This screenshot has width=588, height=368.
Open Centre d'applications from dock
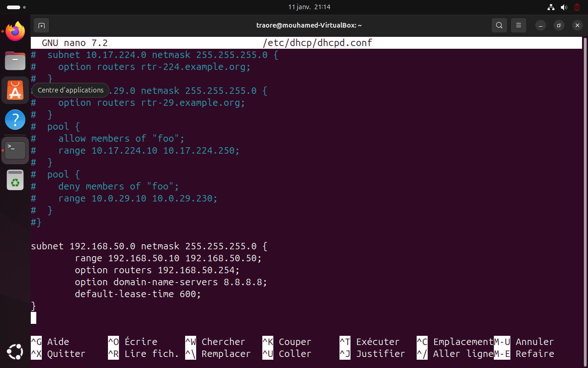(15, 91)
